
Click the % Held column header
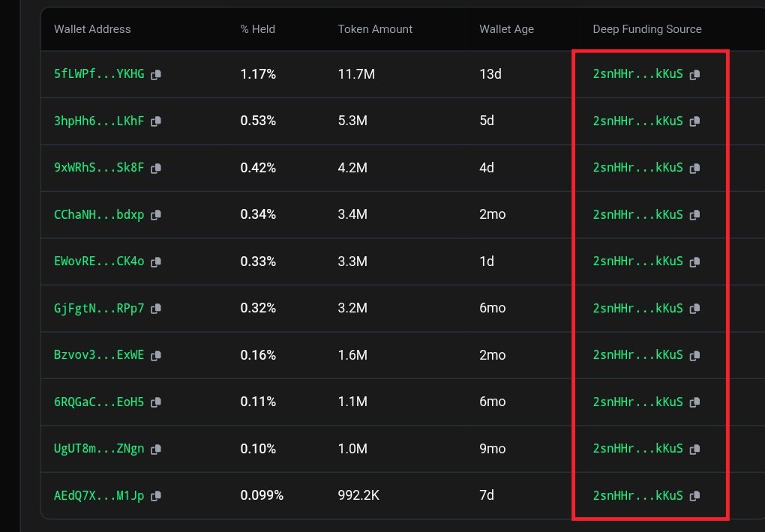(256, 28)
